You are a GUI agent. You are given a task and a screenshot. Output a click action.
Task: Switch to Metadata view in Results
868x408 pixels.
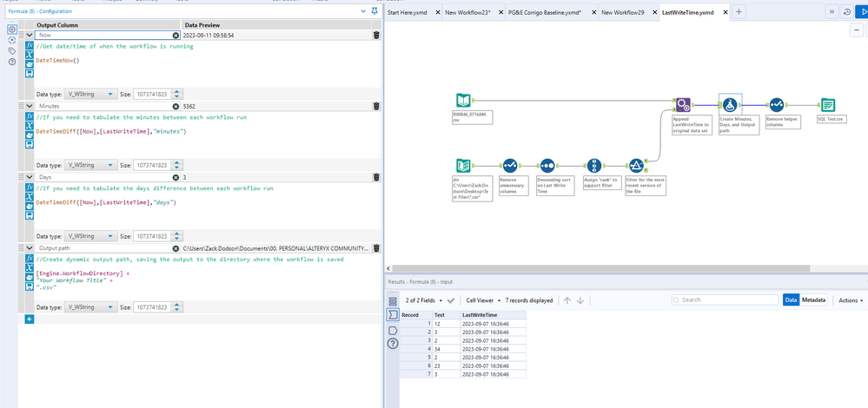click(813, 299)
